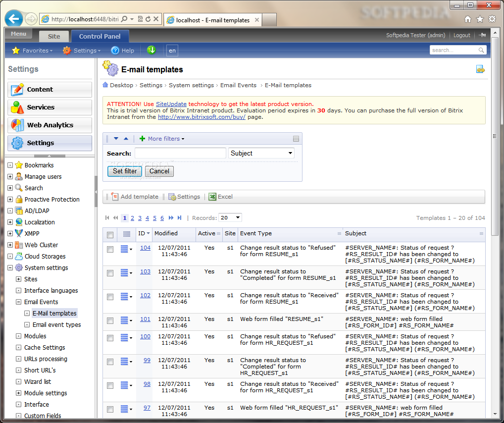Click the browser back arrow button
This screenshot has width=504, height=423.
pyautogui.click(x=14, y=19)
